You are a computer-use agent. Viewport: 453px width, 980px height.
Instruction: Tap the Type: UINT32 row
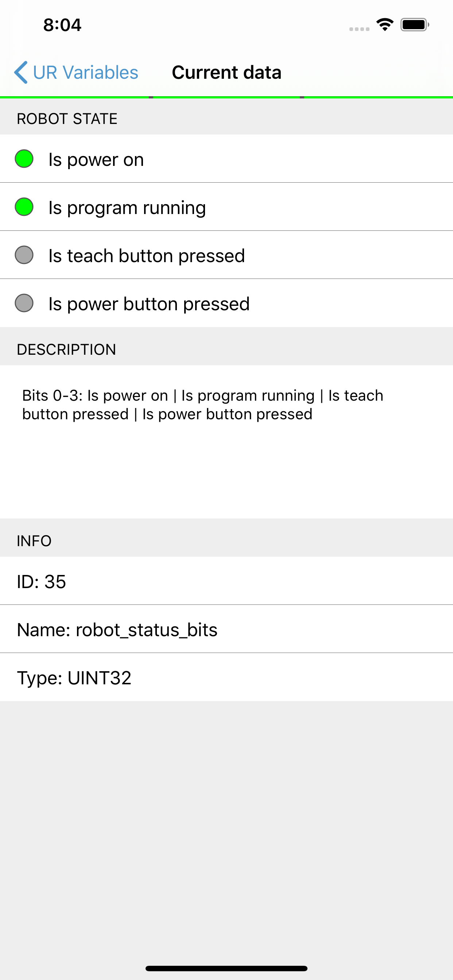[226, 677]
